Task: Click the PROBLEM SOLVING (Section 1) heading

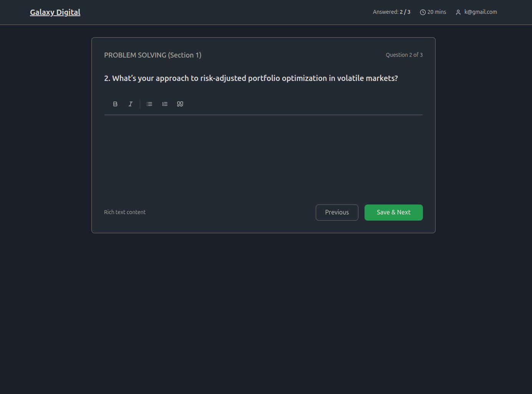Action: click(153, 55)
